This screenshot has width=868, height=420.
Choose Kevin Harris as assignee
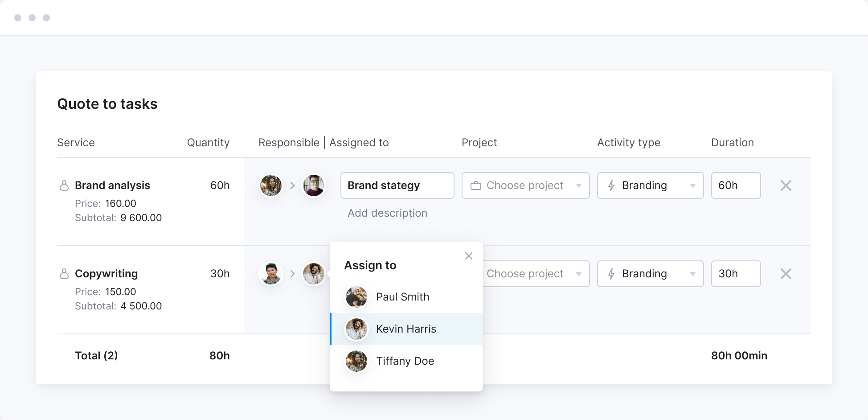click(406, 329)
